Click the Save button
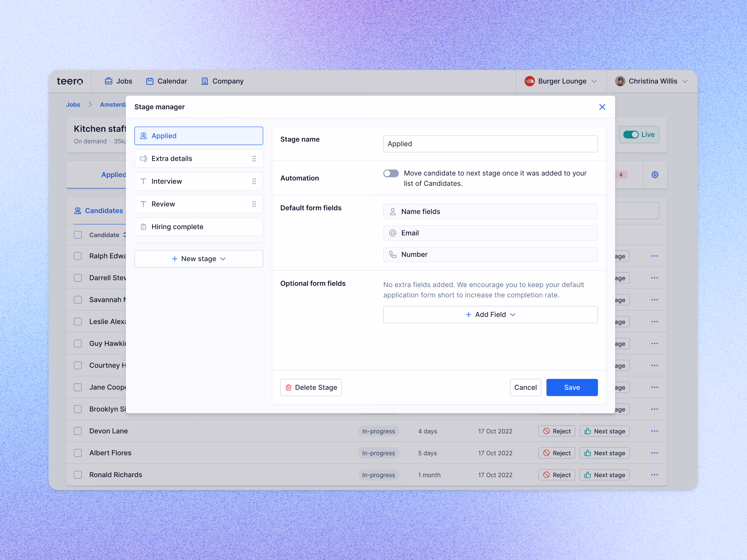Viewport: 747px width, 560px height. click(x=572, y=388)
